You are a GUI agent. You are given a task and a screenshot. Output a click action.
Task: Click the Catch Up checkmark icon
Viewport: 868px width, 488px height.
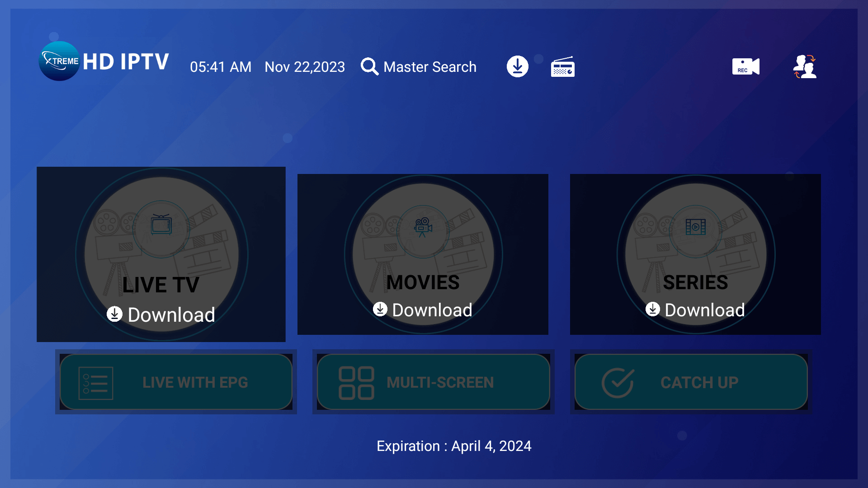coord(618,383)
